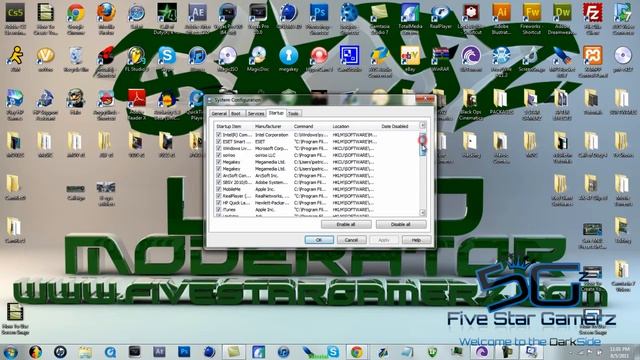Switch to the General tab
Screen dimensions: 640x360
[219, 113]
